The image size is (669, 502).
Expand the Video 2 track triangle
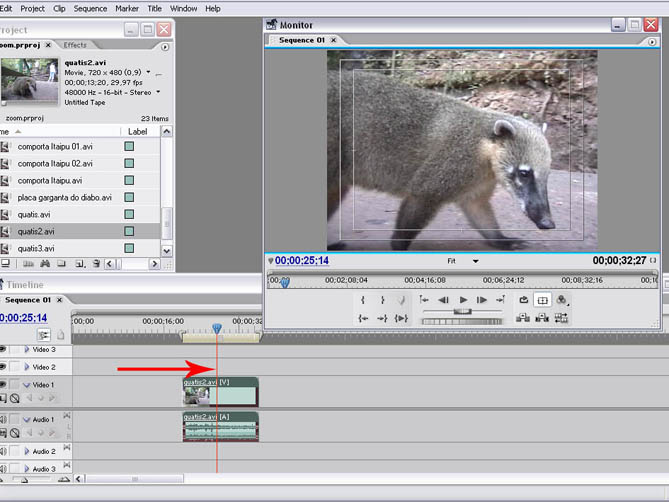(27, 367)
